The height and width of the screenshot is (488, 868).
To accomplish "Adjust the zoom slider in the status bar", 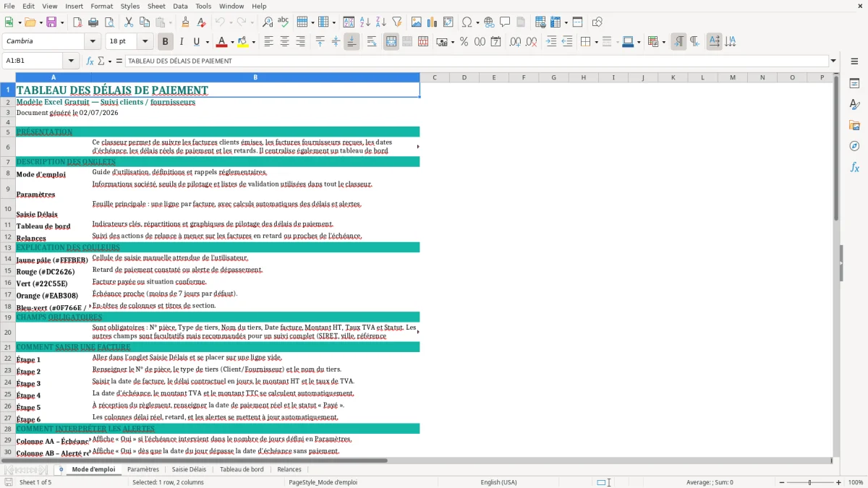I will (810, 482).
